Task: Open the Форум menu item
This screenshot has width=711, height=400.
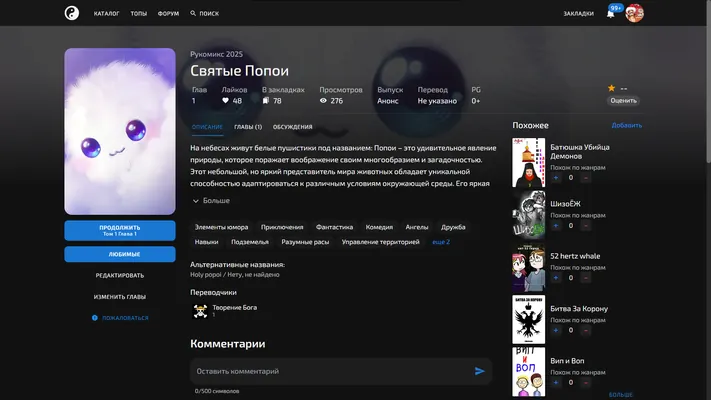Action: (x=168, y=14)
